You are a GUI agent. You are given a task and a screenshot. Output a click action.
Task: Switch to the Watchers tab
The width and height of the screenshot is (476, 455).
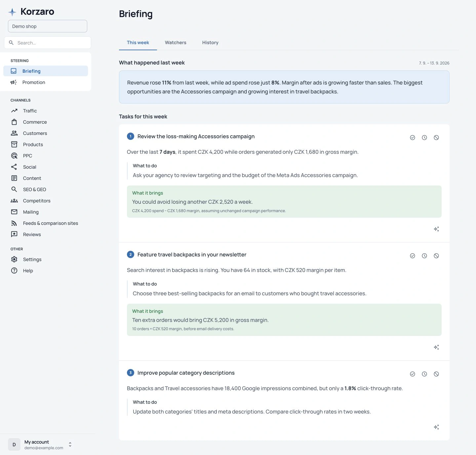point(176,43)
